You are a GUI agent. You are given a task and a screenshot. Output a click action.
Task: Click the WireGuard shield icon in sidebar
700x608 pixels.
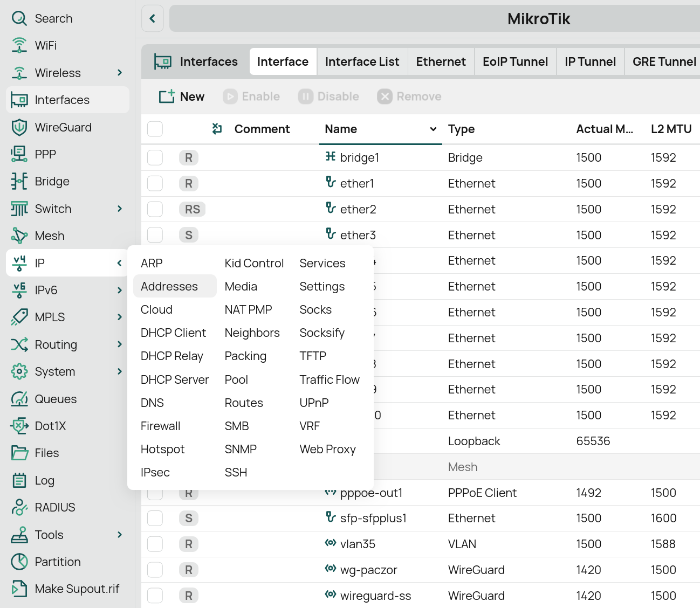(19, 127)
